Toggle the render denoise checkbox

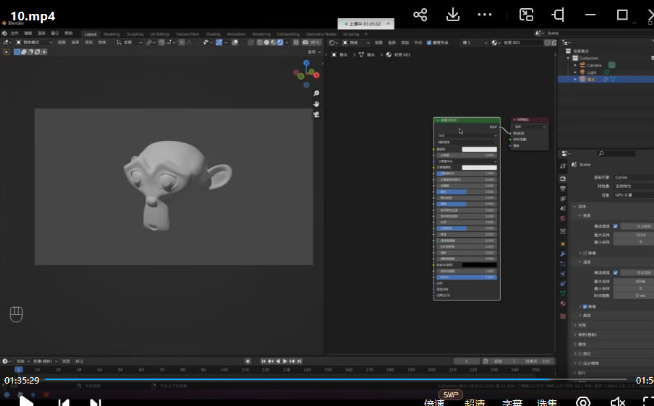(x=585, y=306)
